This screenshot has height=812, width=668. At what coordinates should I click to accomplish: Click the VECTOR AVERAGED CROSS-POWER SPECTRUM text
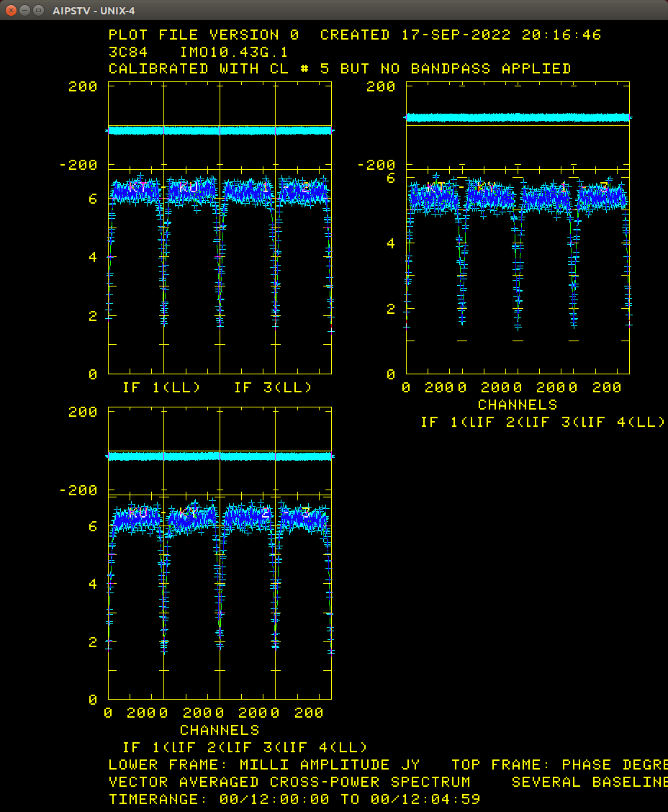(289, 782)
